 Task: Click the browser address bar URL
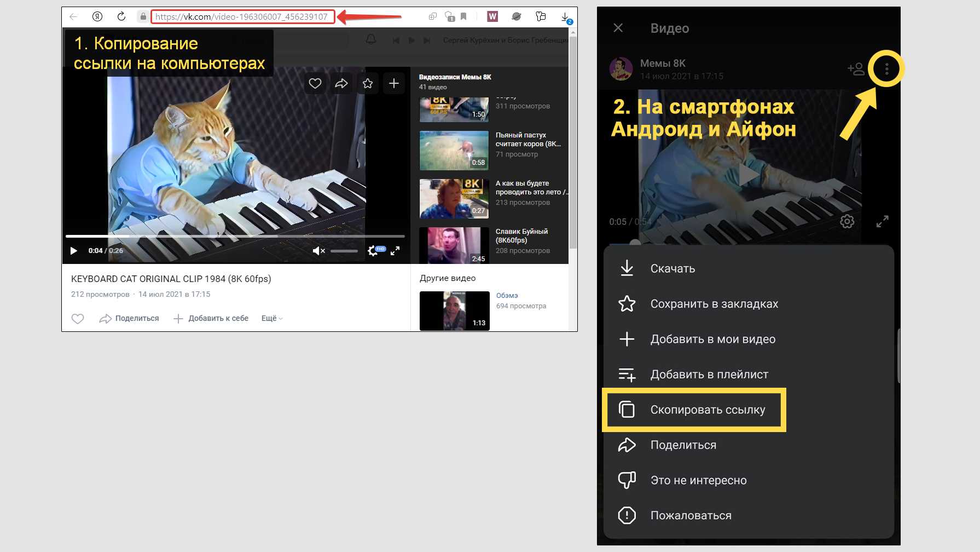click(241, 16)
